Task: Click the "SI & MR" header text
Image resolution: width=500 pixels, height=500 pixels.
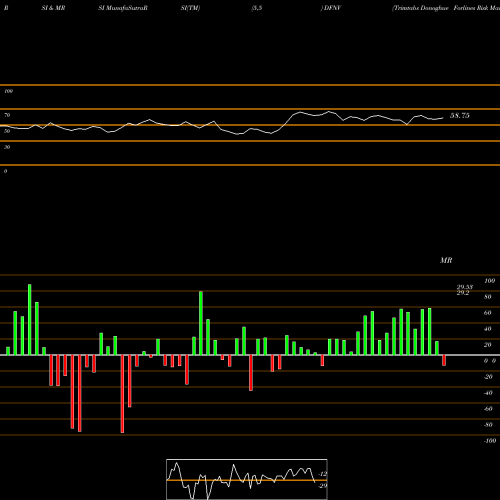Action: (53, 8)
